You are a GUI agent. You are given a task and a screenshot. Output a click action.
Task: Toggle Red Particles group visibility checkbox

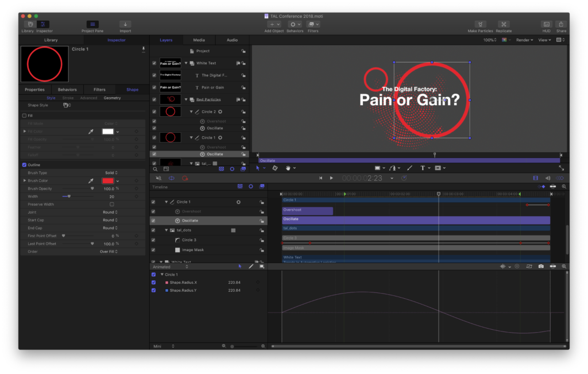coord(154,99)
